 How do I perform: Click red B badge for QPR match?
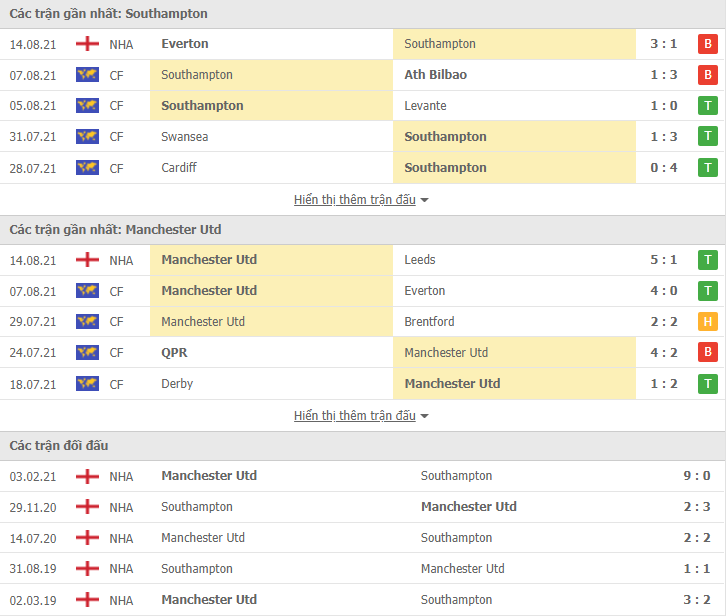coord(708,353)
